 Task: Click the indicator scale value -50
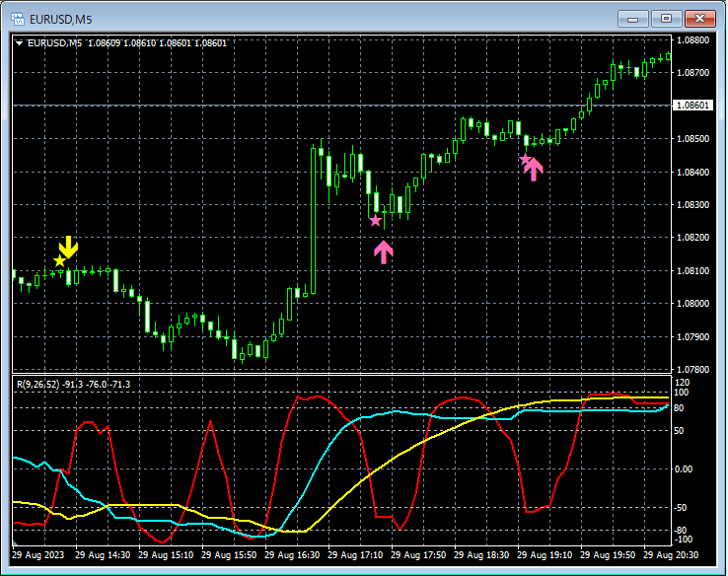681,508
